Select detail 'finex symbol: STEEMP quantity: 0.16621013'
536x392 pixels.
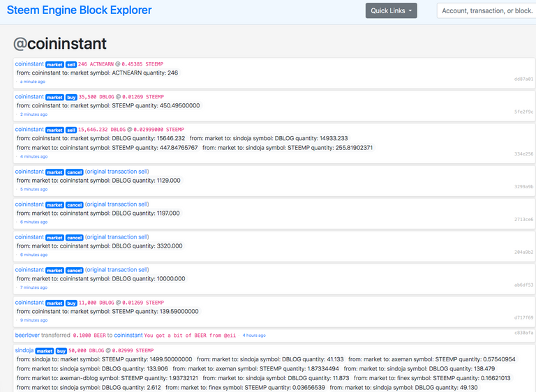coord(454,378)
